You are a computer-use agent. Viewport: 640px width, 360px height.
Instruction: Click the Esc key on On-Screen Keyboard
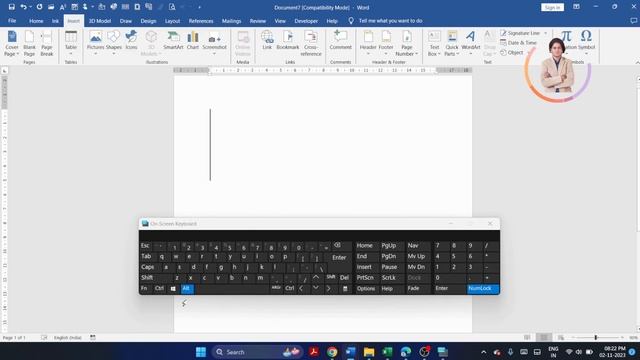point(145,246)
